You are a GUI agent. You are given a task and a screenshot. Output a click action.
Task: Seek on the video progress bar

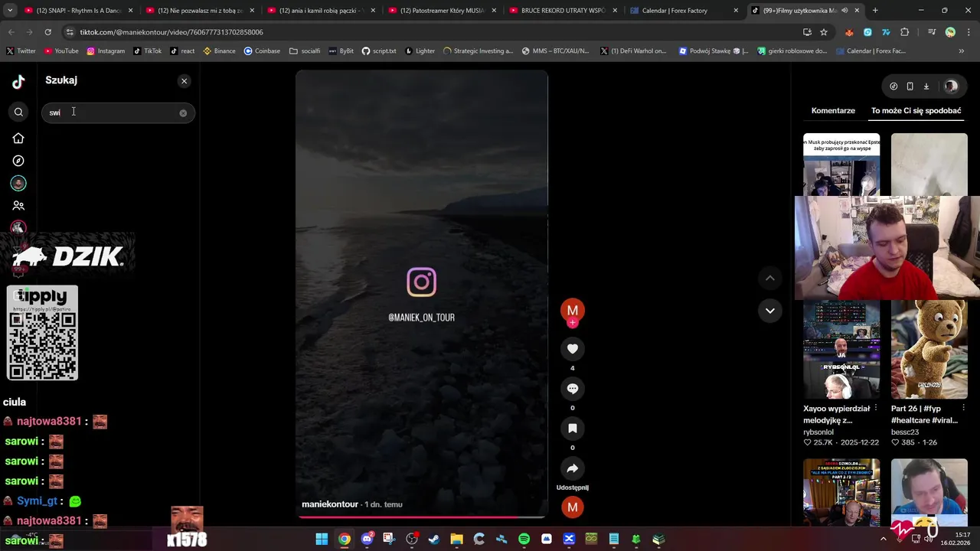coord(421,517)
